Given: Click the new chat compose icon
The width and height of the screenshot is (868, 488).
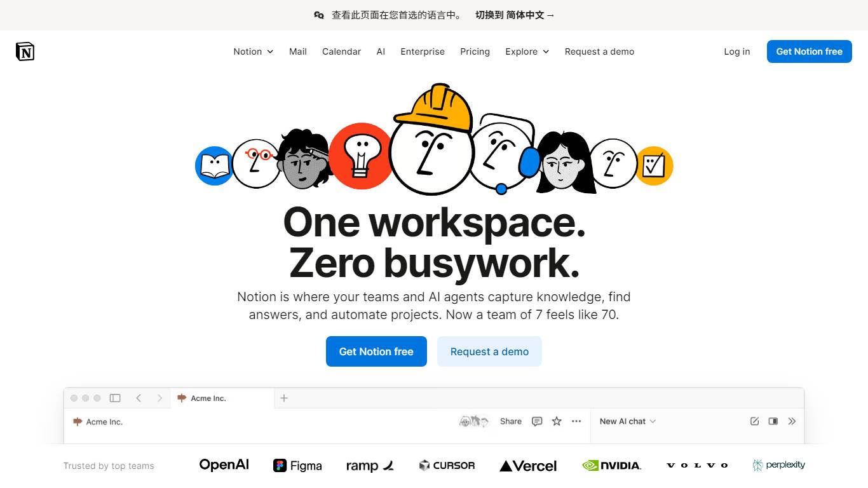Looking at the screenshot, I should pos(755,421).
